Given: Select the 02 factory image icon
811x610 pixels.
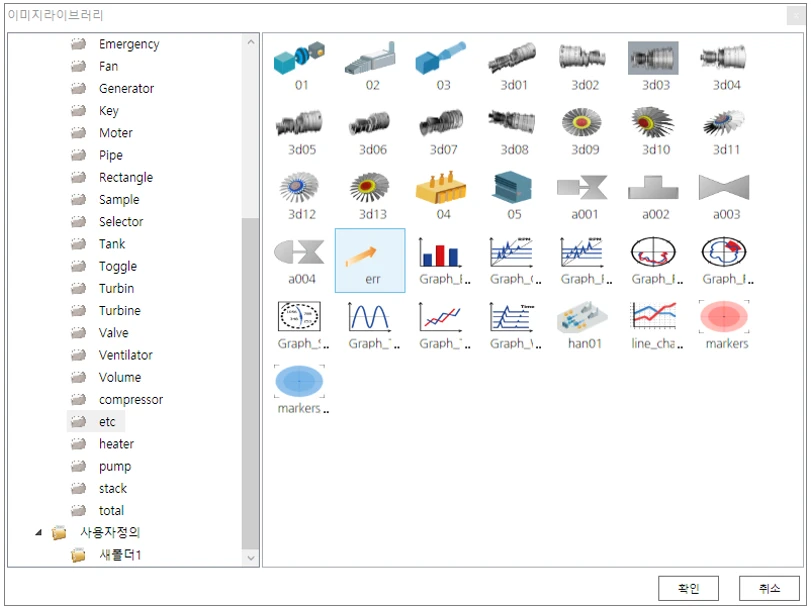Looking at the screenshot, I should [x=370, y=58].
